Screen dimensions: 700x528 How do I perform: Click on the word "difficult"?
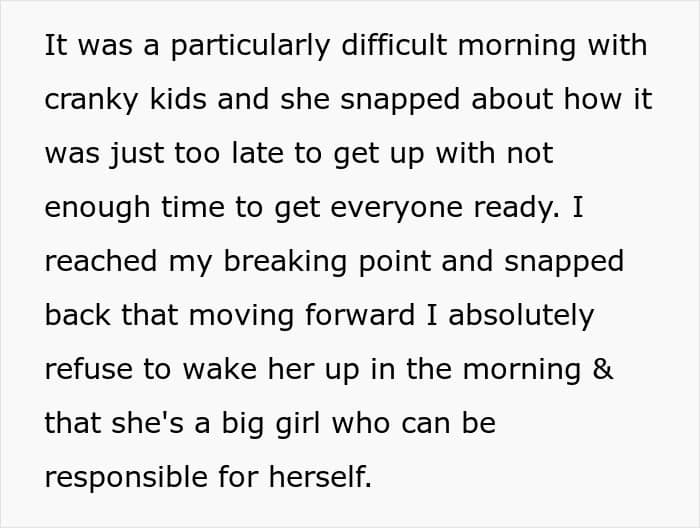tap(394, 45)
